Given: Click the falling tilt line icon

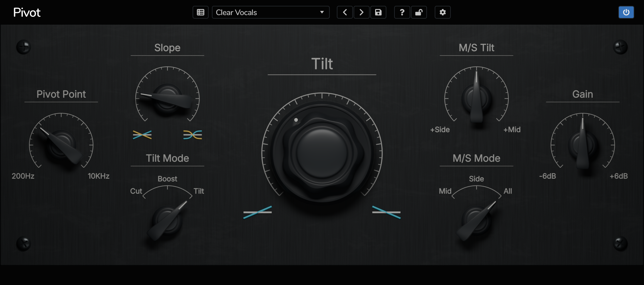Looking at the screenshot, I should pyautogui.click(x=386, y=212).
